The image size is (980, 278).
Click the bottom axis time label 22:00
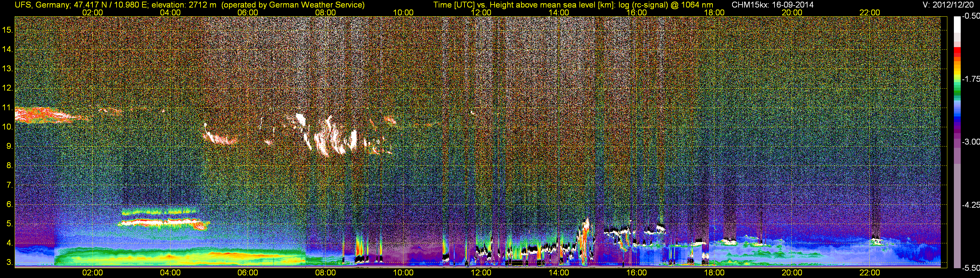tap(870, 273)
